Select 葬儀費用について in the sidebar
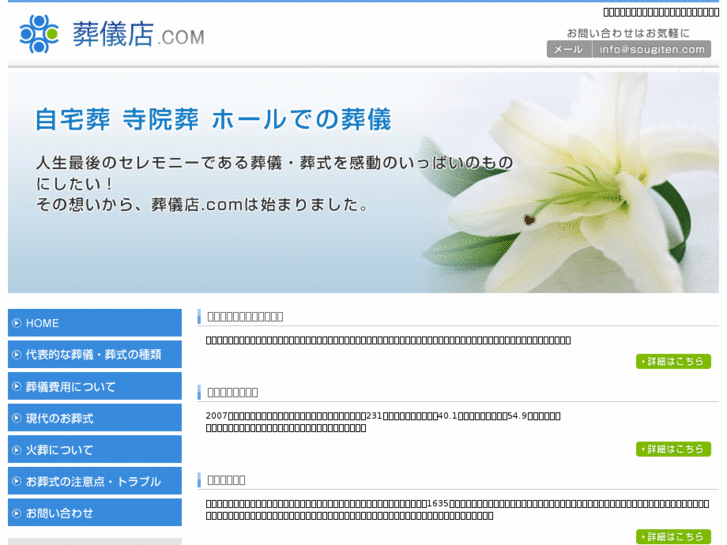The width and height of the screenshot is (727, 545). [95, 386]
